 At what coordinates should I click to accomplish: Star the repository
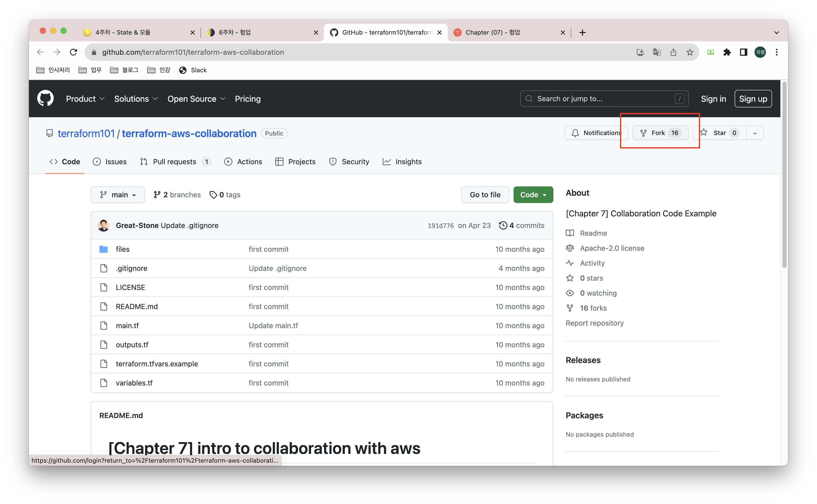click(x=720, y=133)
